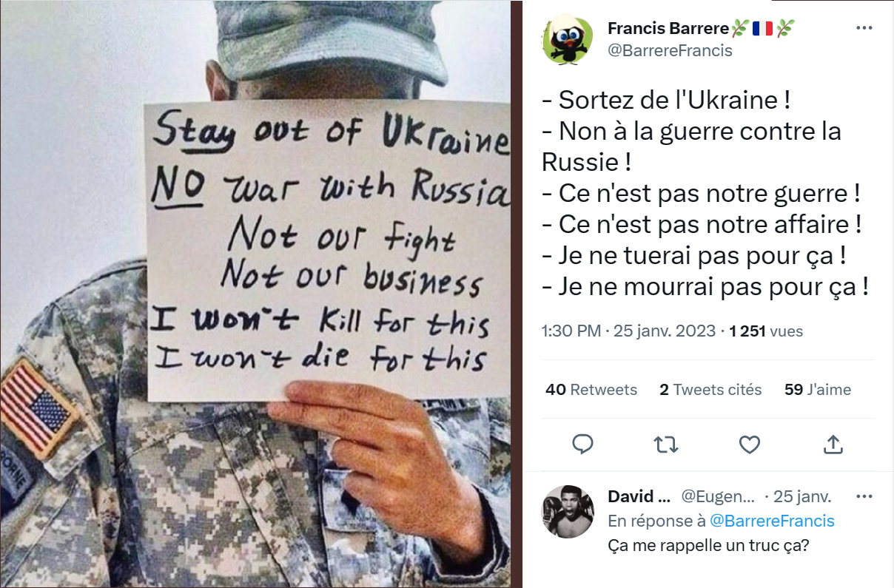Click the 1 251 vues view count
Screen dimensions: 894x588
click(766, 331)
